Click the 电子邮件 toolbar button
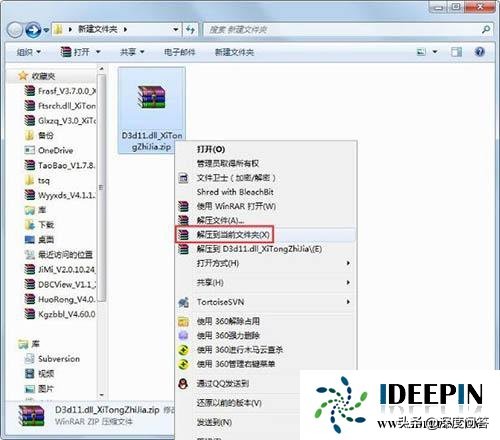Viewport: 500px width, 440px height. click(x=179, y=52)
